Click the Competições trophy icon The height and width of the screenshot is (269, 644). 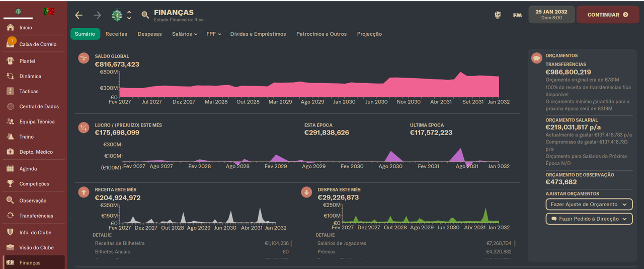pos(10,184)
